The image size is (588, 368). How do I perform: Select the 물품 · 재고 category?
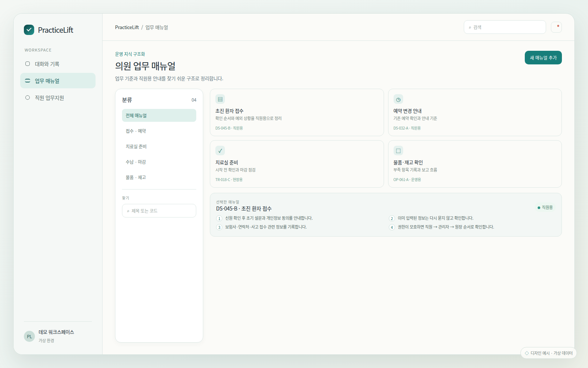tap(159, 177)
